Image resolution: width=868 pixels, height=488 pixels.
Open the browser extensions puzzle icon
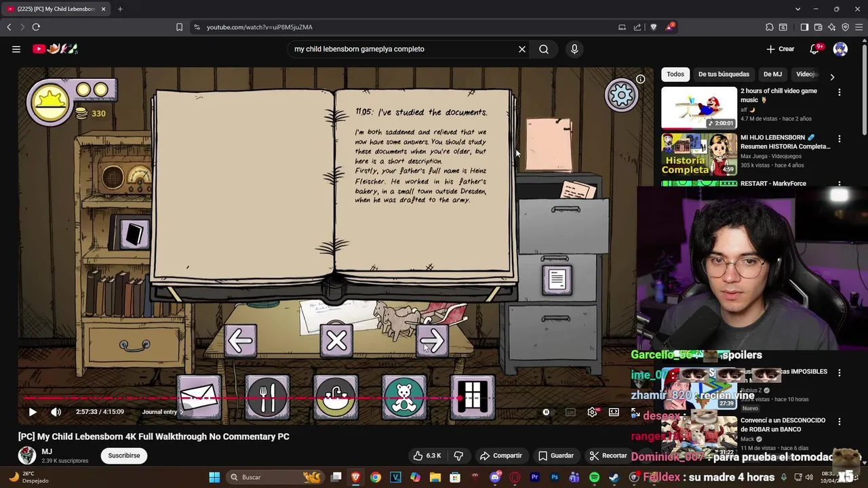[769, 27]
